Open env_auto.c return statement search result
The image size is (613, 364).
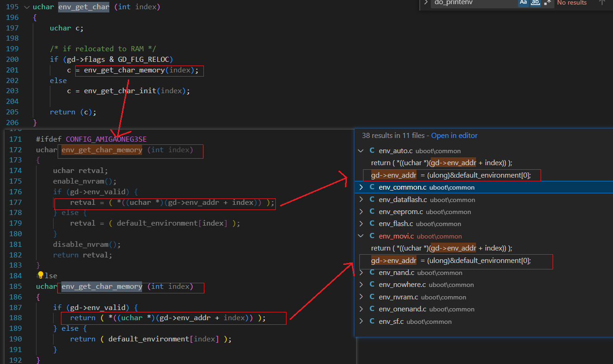coord(441,163)
